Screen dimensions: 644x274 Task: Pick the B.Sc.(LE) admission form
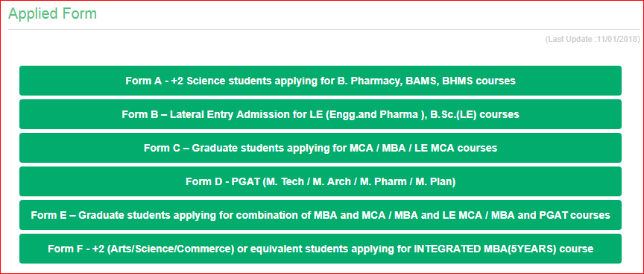[321, 114]
